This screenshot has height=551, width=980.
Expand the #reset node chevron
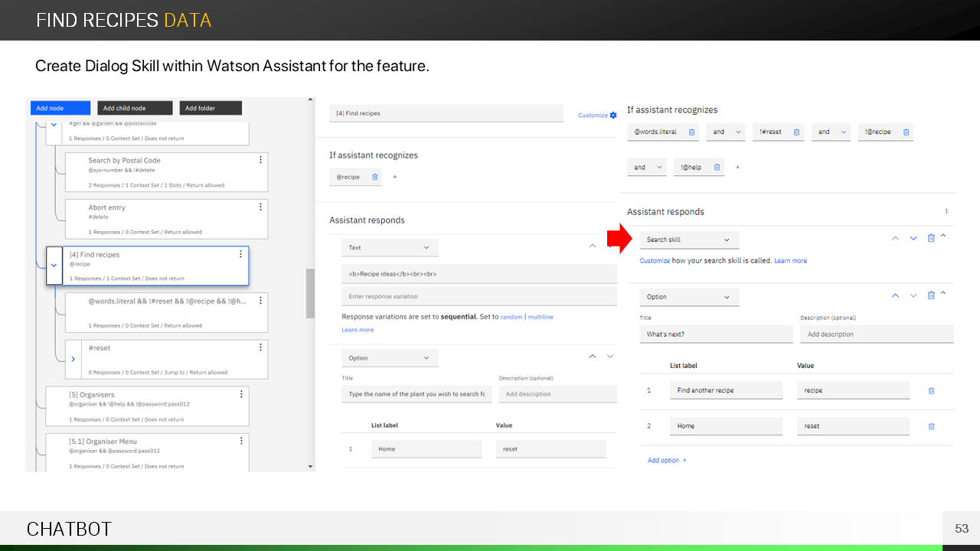73,358
